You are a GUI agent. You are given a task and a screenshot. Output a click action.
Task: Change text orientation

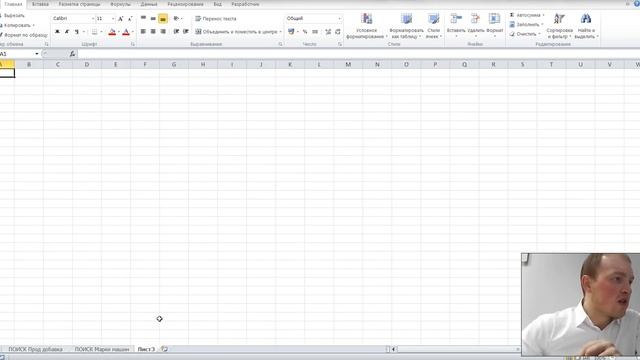(x=176, y=19)
